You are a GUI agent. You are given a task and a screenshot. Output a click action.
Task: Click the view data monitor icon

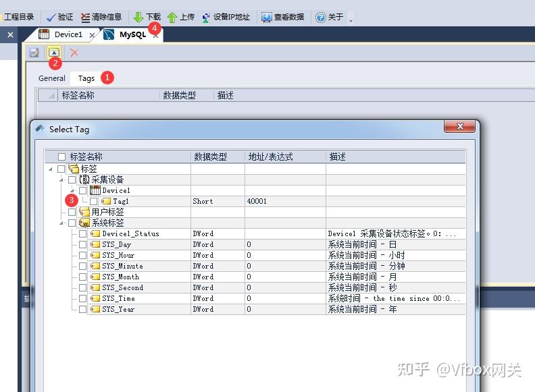(x=266, y=17)
